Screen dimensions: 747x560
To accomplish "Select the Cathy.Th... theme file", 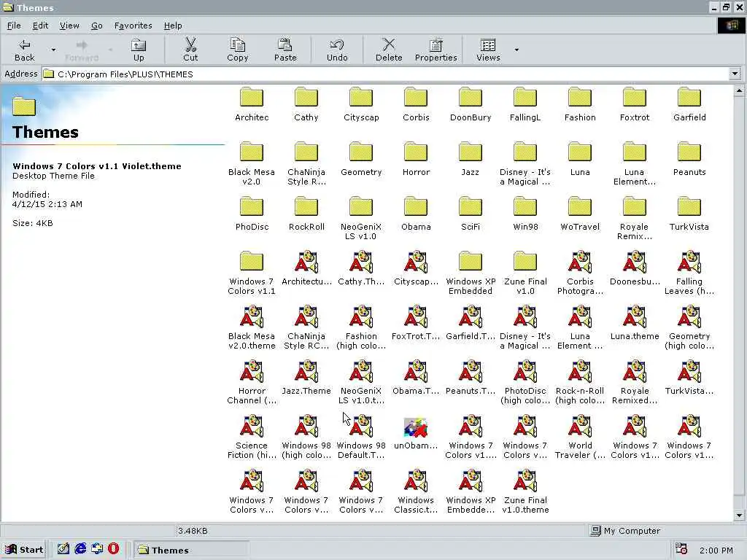I will (x=361, y=269).
